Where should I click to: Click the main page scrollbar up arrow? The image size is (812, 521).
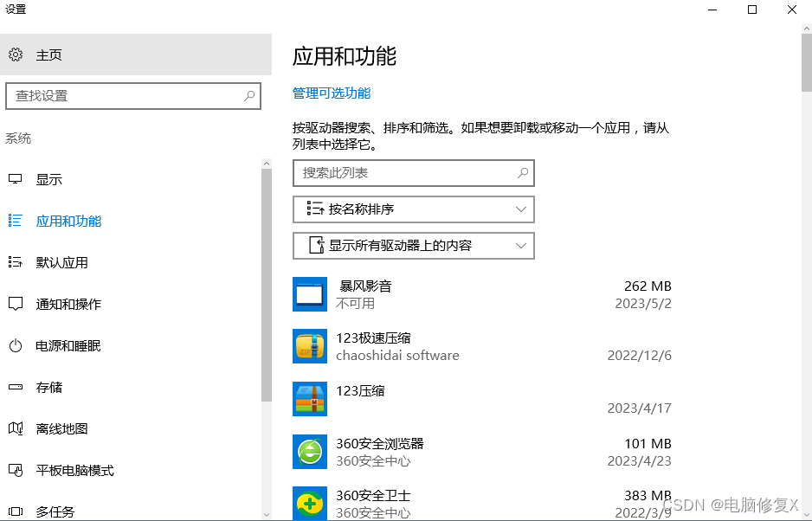point(806,29)
